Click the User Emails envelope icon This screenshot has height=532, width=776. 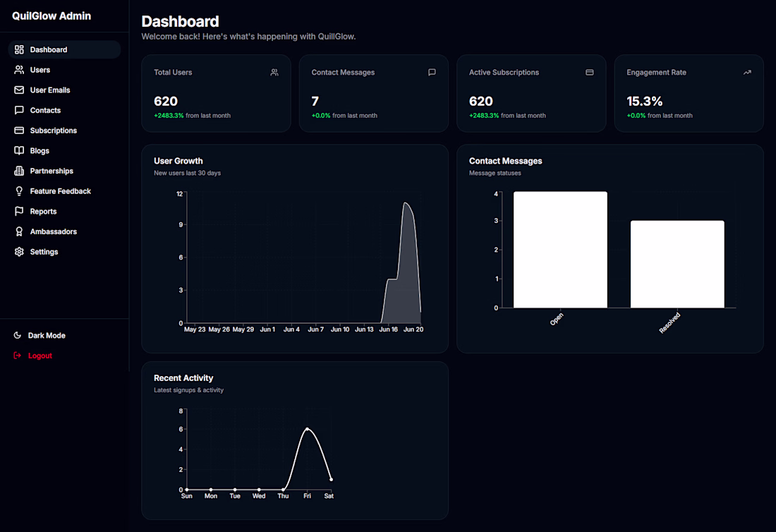click(x=19, y=90)
